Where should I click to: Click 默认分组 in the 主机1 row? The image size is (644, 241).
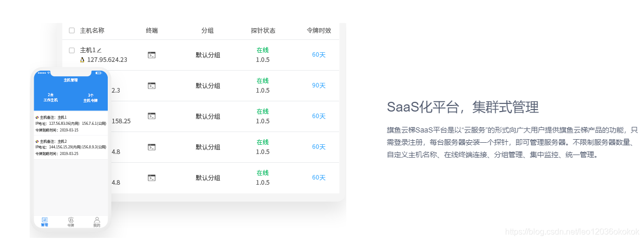[x=208, y=55]
